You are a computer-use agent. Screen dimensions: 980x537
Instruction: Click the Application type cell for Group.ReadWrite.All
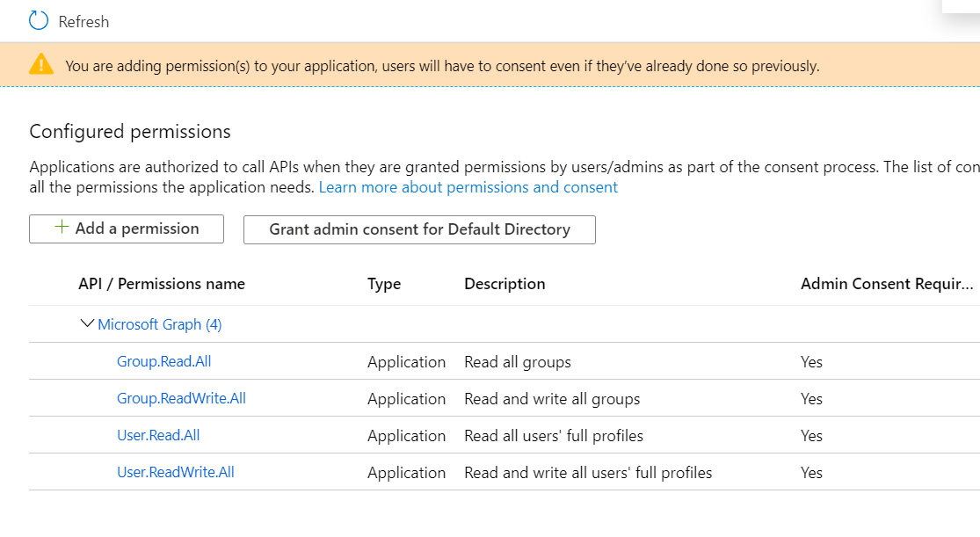click(406, 399)
